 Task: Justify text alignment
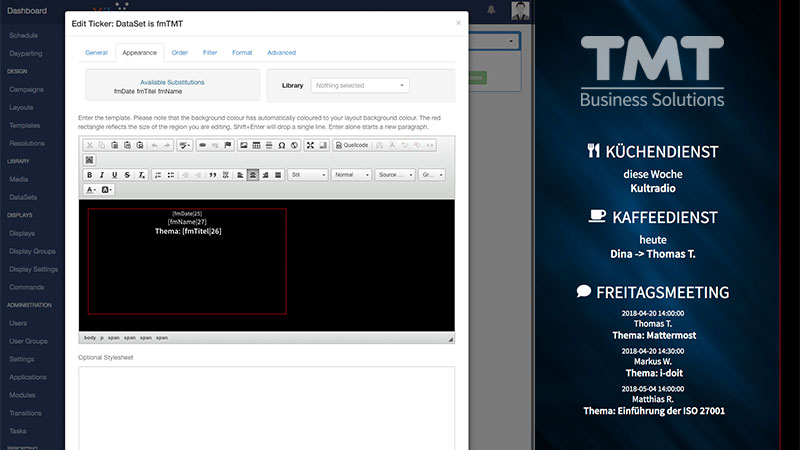(x=278, y=175)
